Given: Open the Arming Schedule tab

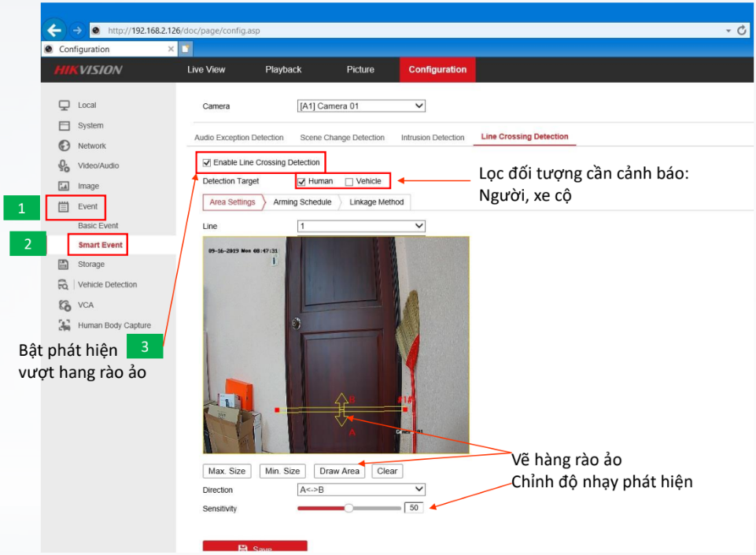Looking at the screenshot, I should pos(302,202).
